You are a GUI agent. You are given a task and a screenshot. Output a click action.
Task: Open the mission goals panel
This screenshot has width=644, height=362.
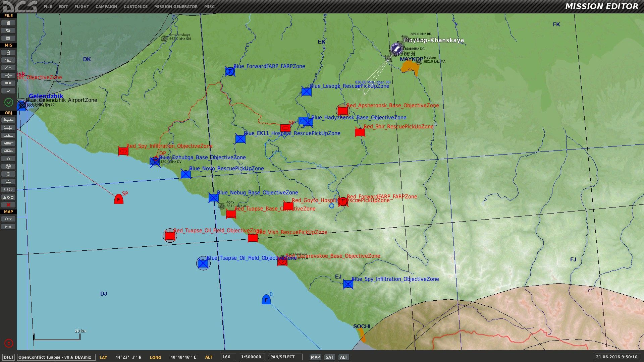[x=8, y=75]
